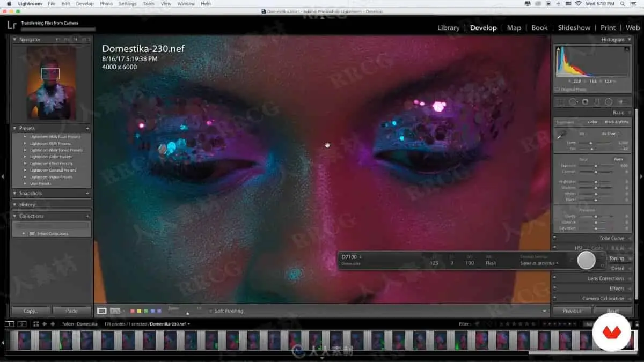This screenshot has width=644, height=362.
Task: Click the highlight clipping indicator in Histogram
Action: pos(627,49)
